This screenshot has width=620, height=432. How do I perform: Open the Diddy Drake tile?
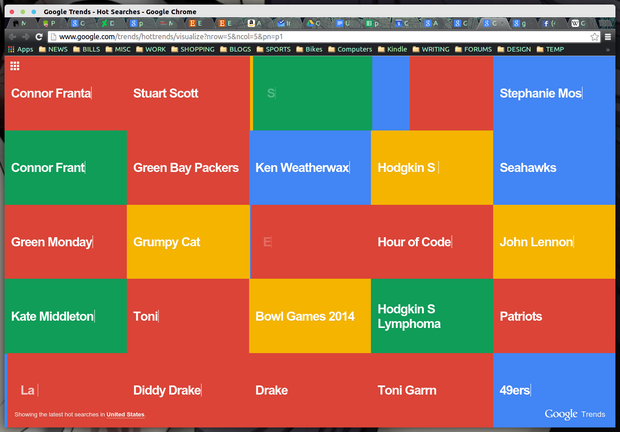(188, 390)
